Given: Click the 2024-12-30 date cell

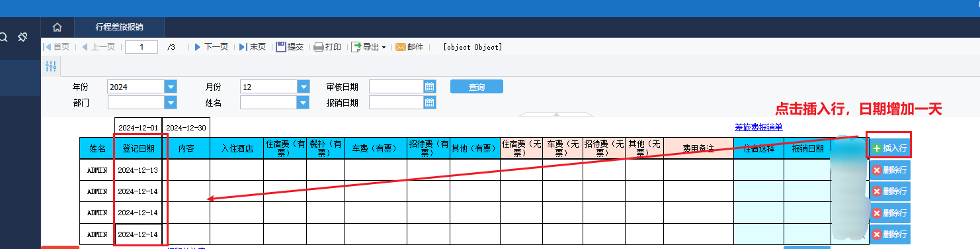Looking at the screenshot, I should 186,127.
